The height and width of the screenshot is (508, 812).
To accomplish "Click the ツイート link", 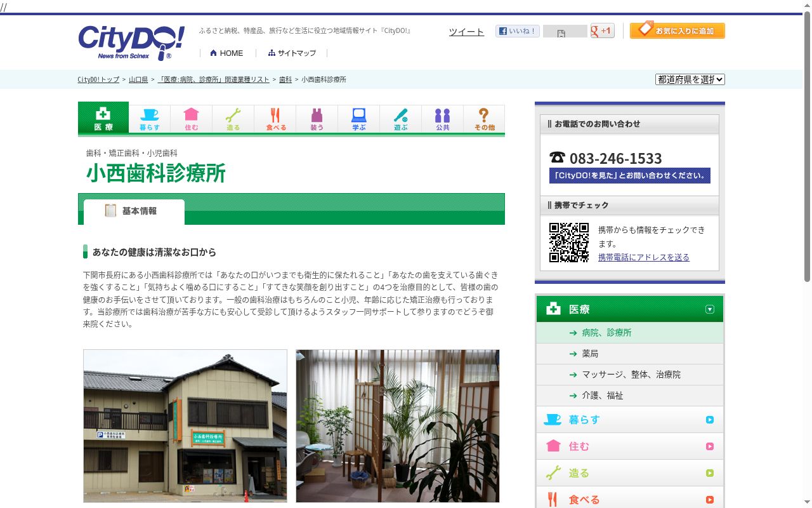I will (466, 32).
